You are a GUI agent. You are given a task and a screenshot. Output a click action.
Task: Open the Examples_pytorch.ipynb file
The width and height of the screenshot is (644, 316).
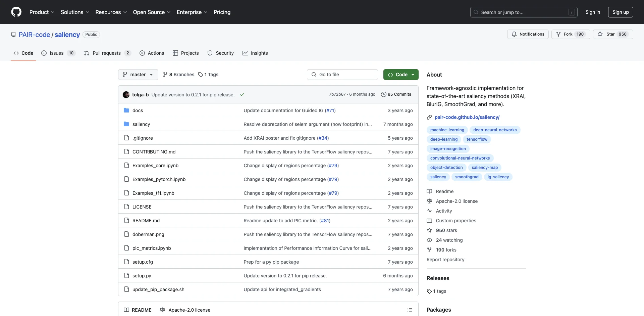159,179
